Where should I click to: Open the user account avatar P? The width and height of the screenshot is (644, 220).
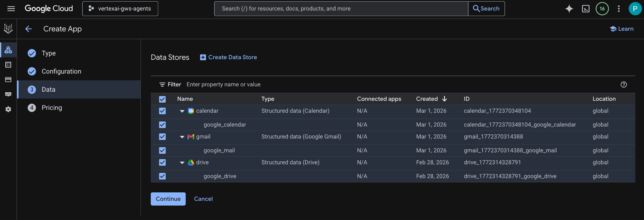[x=635, y=9]
